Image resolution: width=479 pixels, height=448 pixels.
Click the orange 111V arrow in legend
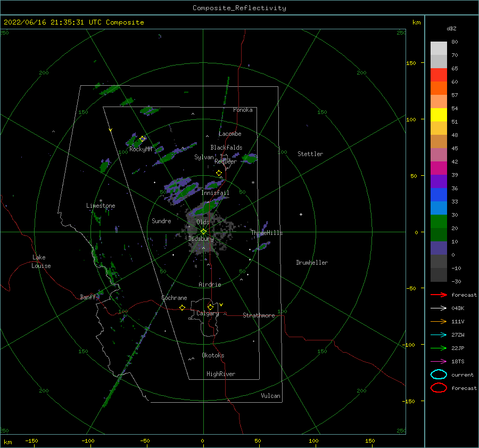tap(439, 321)
